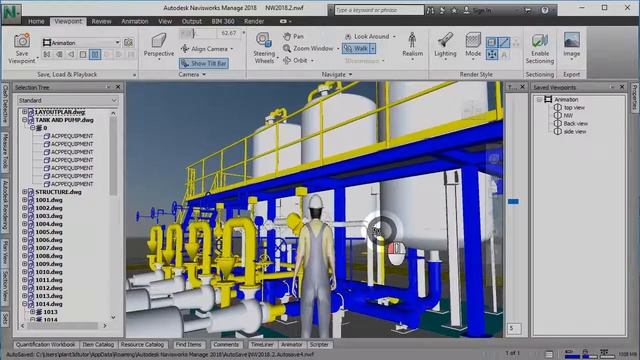Activate the Orbit tool

click(296, 60)
